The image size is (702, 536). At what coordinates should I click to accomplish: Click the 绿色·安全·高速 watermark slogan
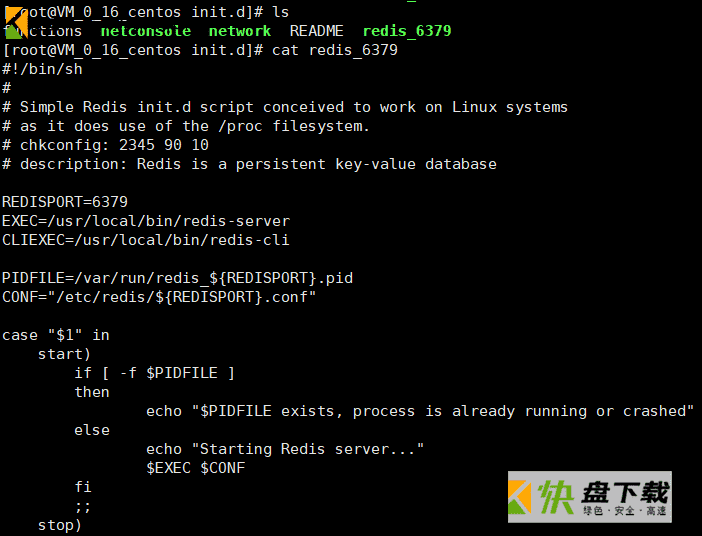point(625,510)
